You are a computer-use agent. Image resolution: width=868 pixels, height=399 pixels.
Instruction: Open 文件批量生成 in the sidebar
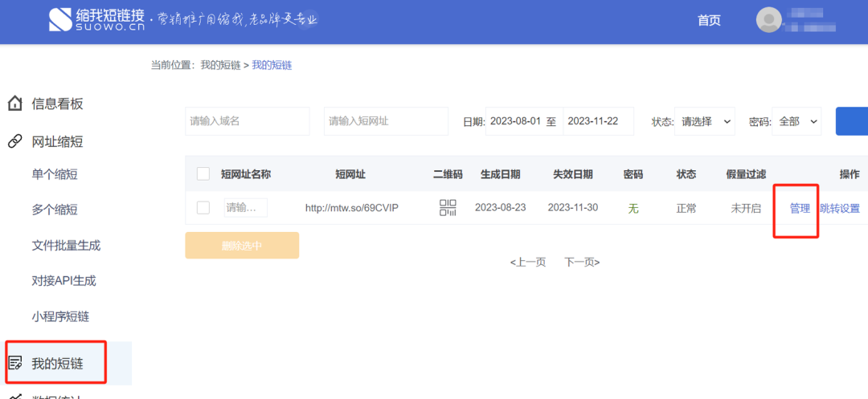click(x=66, y=245)
